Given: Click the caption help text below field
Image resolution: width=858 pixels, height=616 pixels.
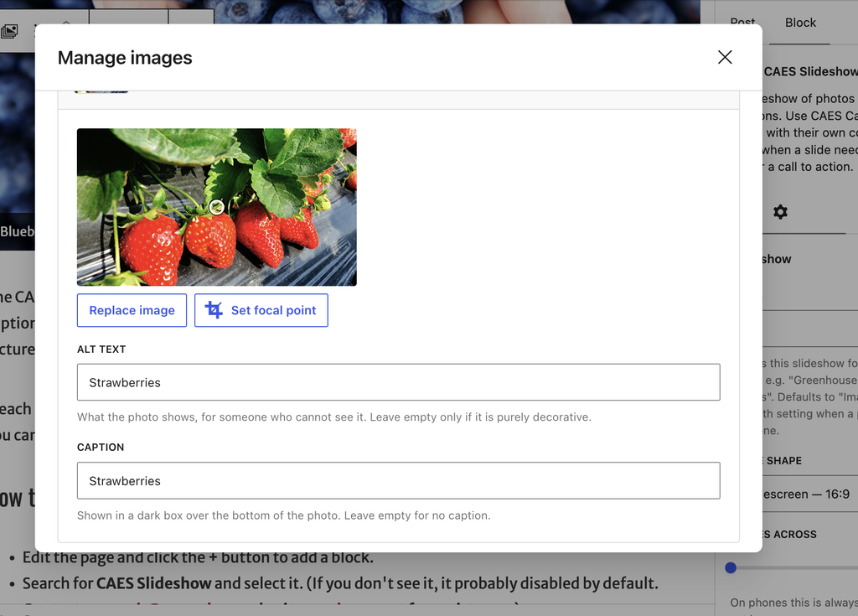Looking at the screenshot, I should coord(284,515).
